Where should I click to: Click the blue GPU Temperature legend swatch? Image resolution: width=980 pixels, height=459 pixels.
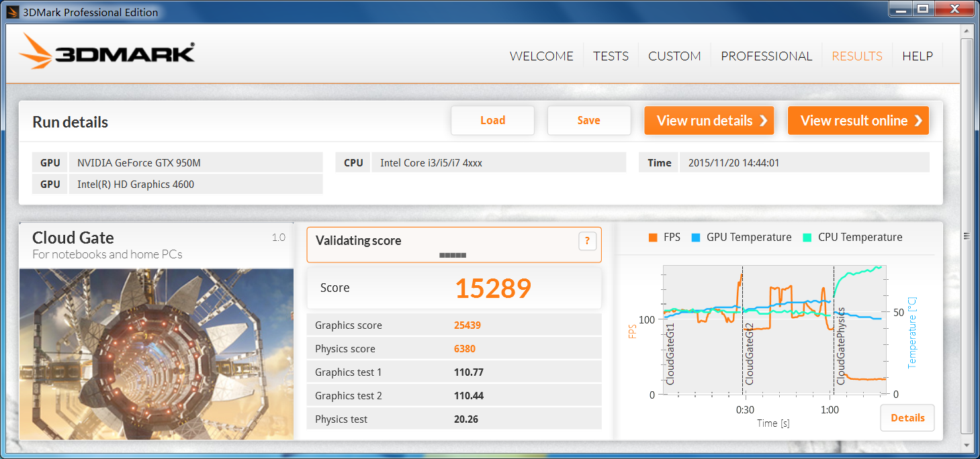[x=696, y=238]
